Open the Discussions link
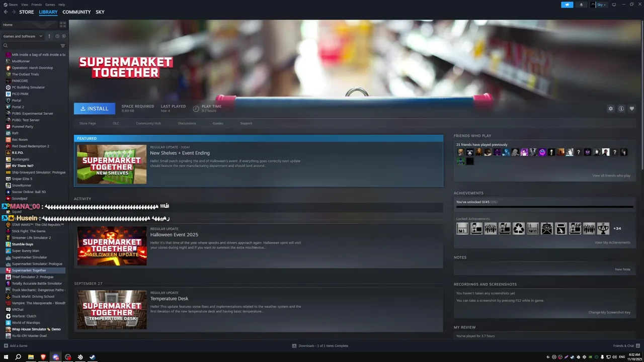This screenshot has height=362, width=644. (187, 123)
